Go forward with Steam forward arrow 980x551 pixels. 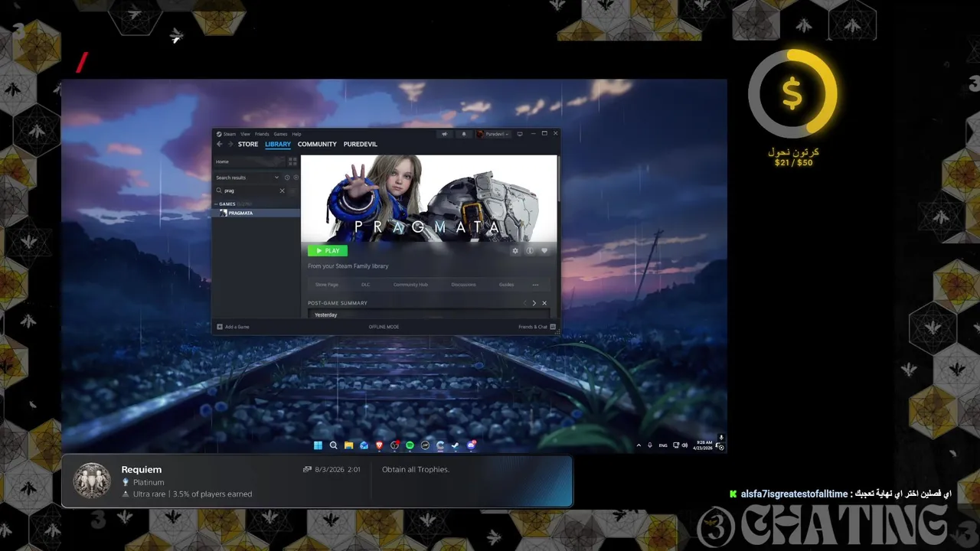pos(230,144)
